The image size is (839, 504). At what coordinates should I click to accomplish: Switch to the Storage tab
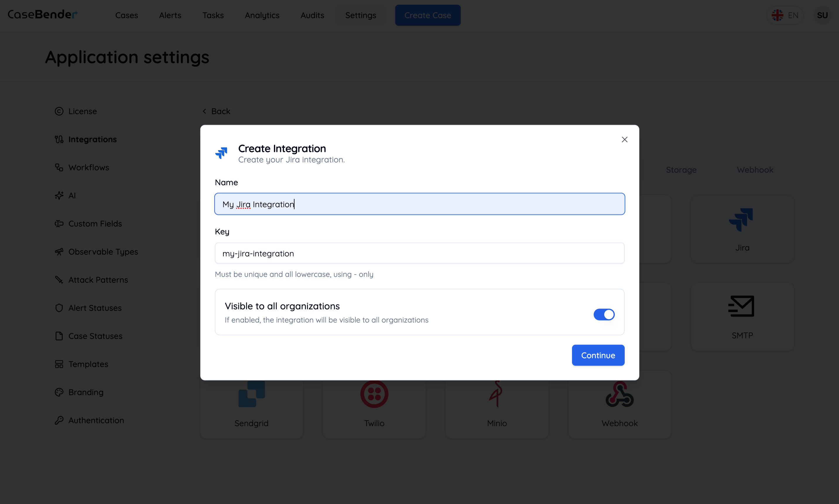point(681,169)
